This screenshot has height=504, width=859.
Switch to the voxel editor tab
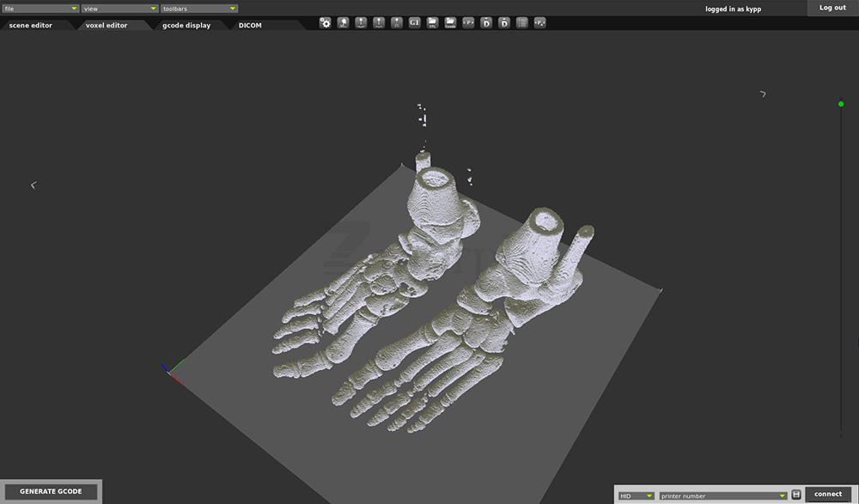tap(107, 26)
